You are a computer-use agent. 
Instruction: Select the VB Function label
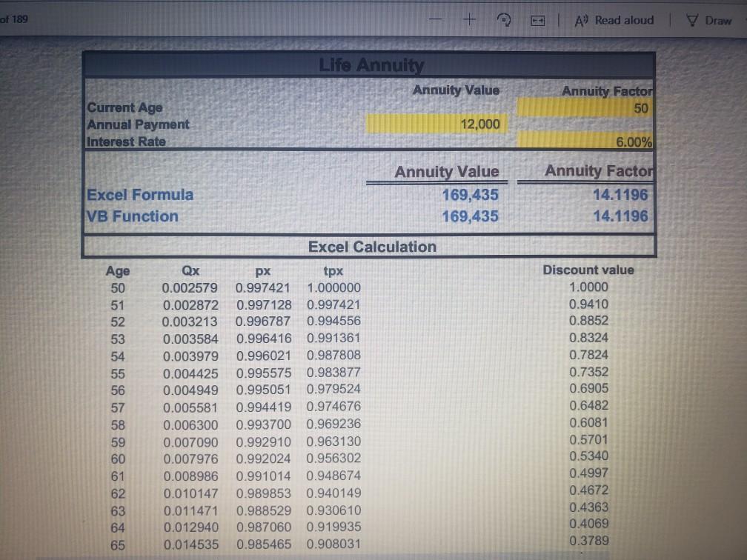coord(133,216)
